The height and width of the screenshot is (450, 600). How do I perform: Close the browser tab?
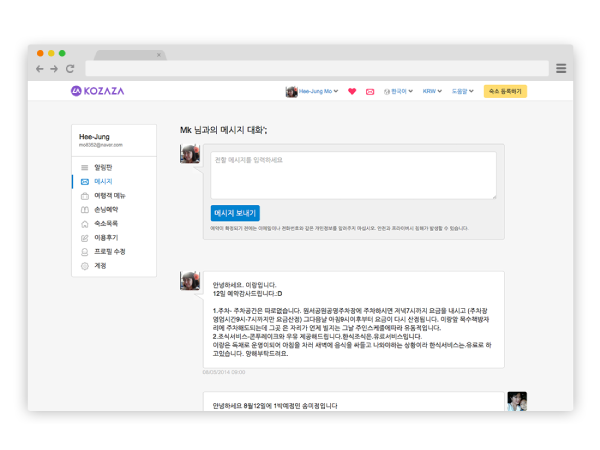tap(159, 55)
